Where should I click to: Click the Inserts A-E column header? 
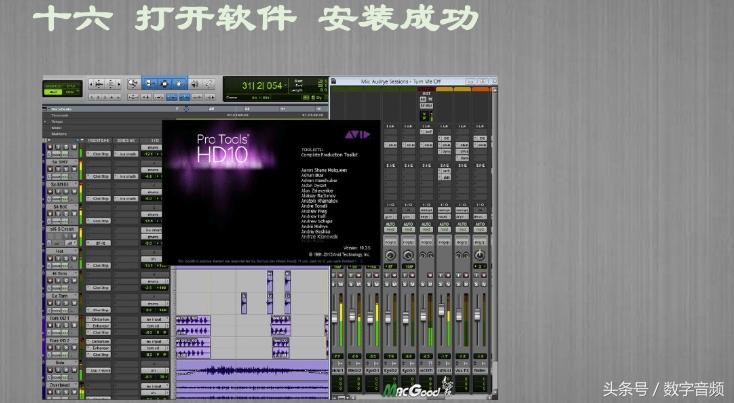click(98, 140)
